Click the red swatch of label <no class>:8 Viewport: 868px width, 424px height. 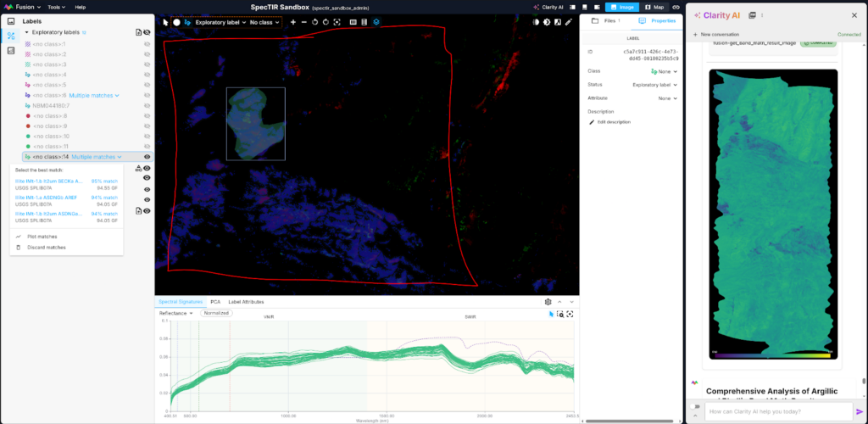29,115
